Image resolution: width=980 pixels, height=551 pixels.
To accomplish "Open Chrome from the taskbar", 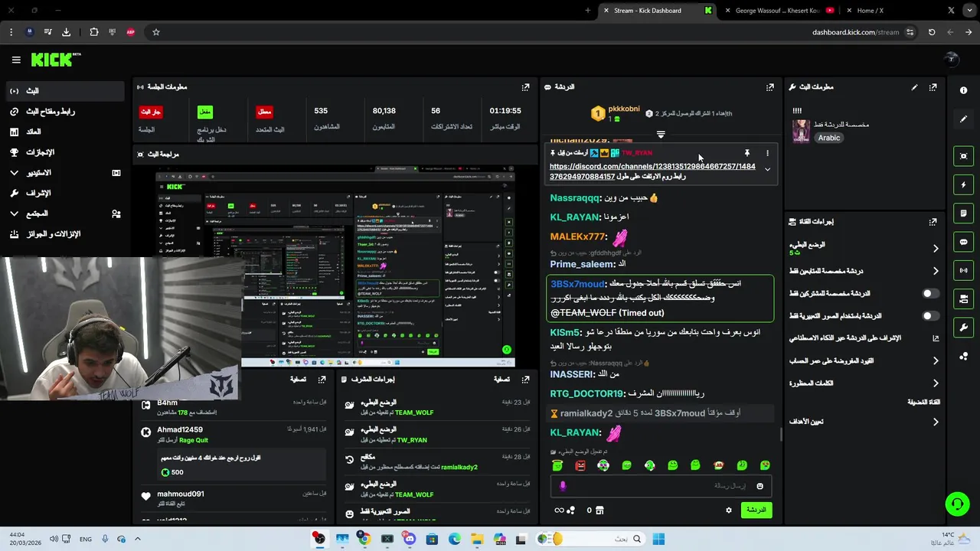I will tap(364, 540).
